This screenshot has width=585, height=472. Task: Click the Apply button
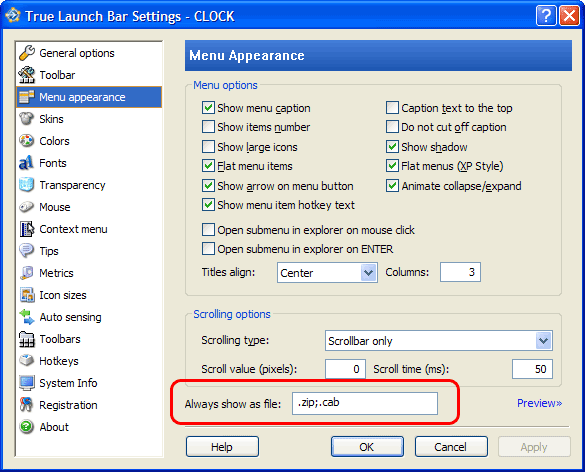534,447
